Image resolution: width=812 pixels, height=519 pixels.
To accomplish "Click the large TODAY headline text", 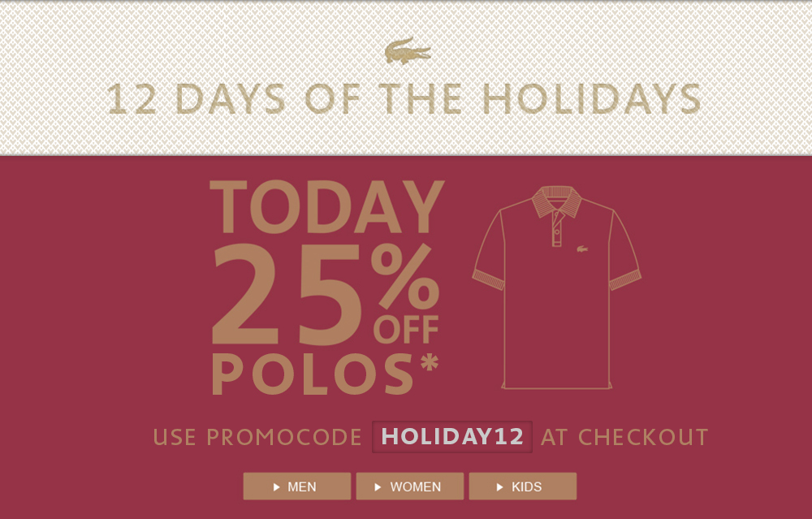I will 327,208.
